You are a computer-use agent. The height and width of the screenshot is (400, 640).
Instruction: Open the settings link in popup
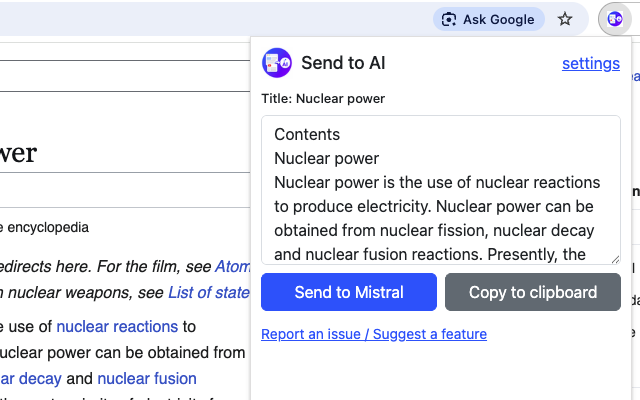tap(591, 63)
